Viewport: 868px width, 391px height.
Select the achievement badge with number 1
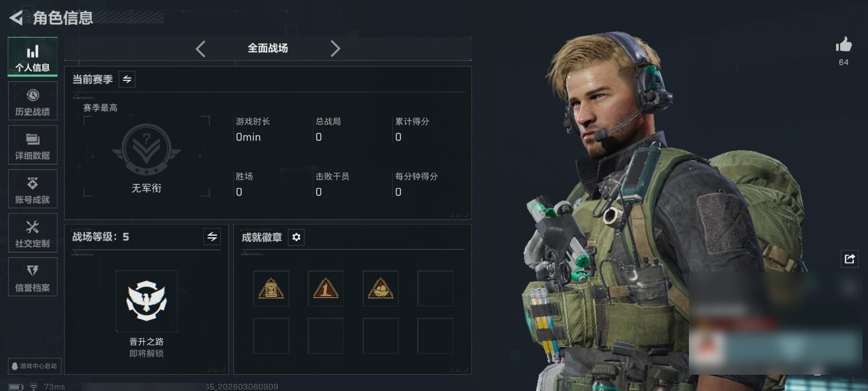[325, 288]
